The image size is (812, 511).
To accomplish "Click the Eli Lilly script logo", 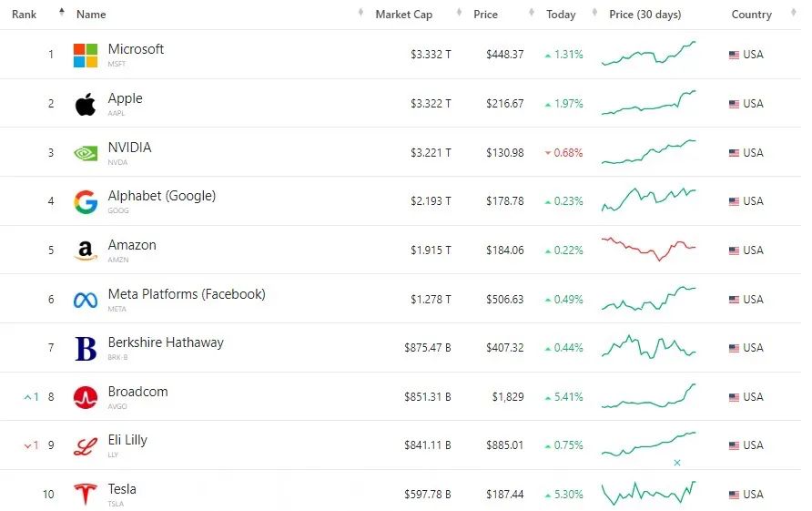I will tap(86, 446).
